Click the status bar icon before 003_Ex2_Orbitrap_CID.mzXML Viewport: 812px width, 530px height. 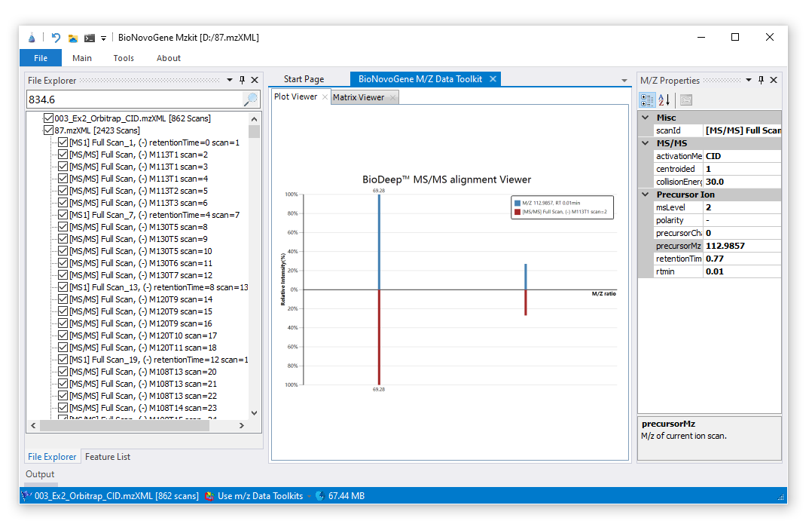(x=26, y=496)
